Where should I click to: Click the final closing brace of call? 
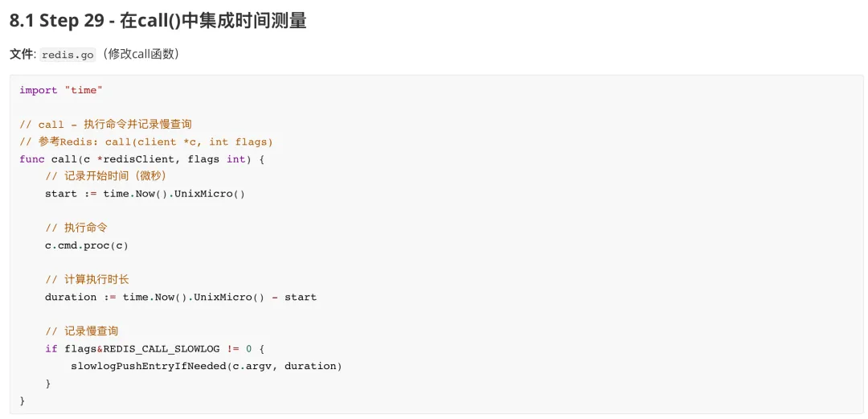click(x=23, y=401)
